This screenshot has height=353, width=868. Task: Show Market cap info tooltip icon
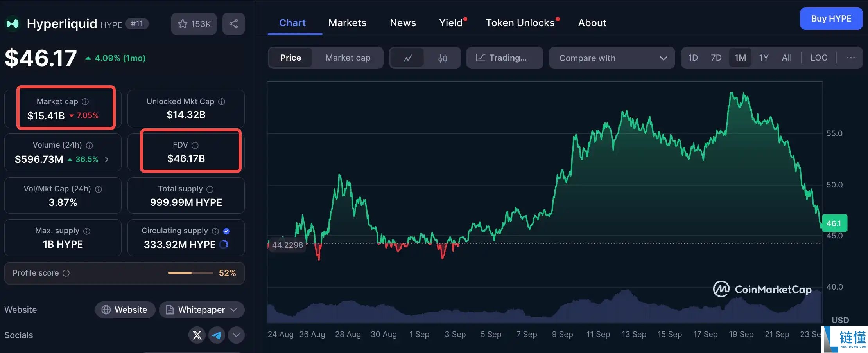85,102
